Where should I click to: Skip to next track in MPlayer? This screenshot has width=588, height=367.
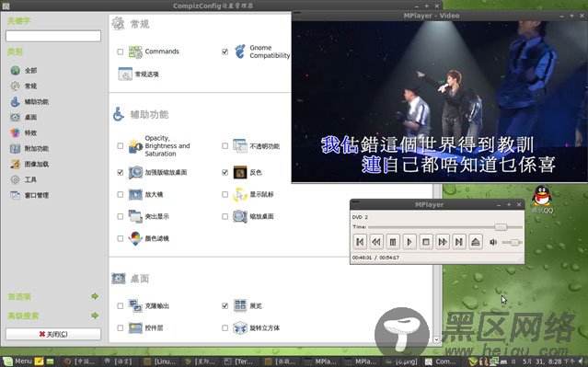[458, 242]
